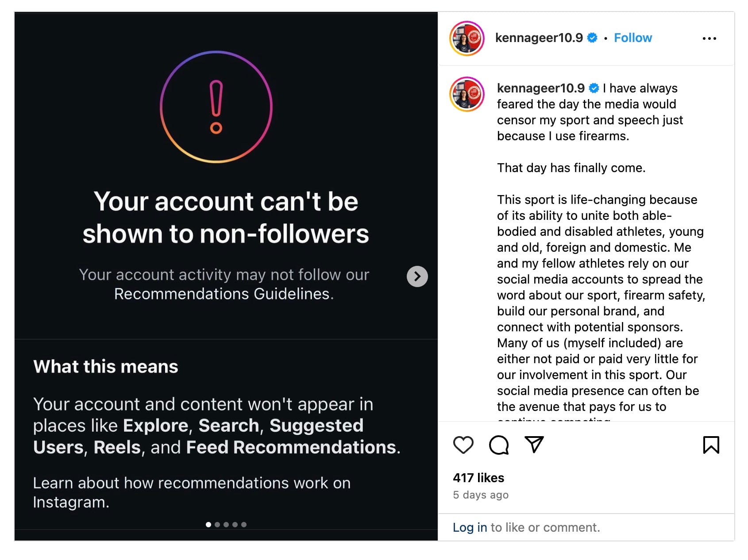Jump to third carousel slide dot
The width and height of the screenshot is (748, 560).
[226, 525]
